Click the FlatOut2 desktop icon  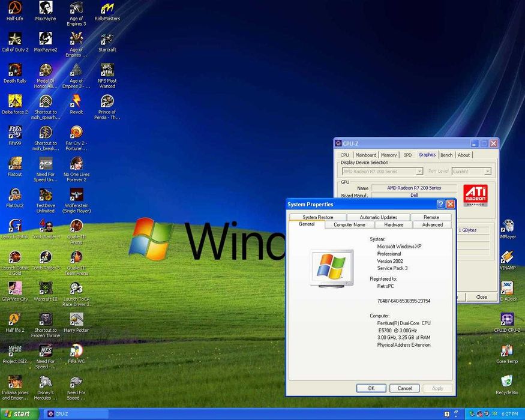(15, 198)
